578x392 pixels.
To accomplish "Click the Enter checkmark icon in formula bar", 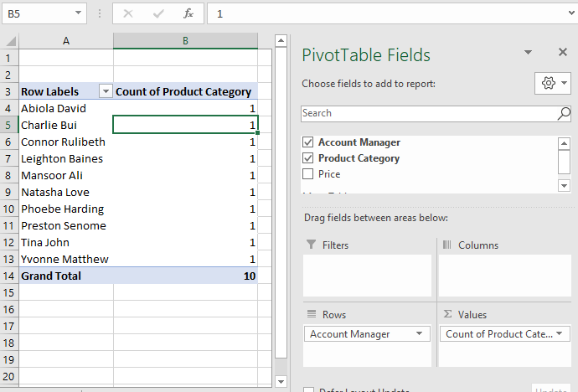I will (158, 13).
